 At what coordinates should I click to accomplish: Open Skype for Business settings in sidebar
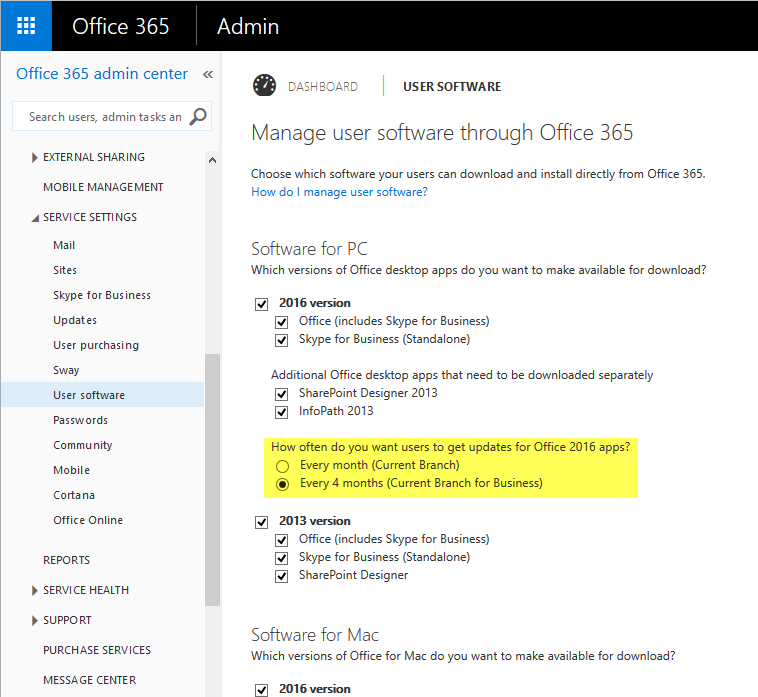pos(102,295)
